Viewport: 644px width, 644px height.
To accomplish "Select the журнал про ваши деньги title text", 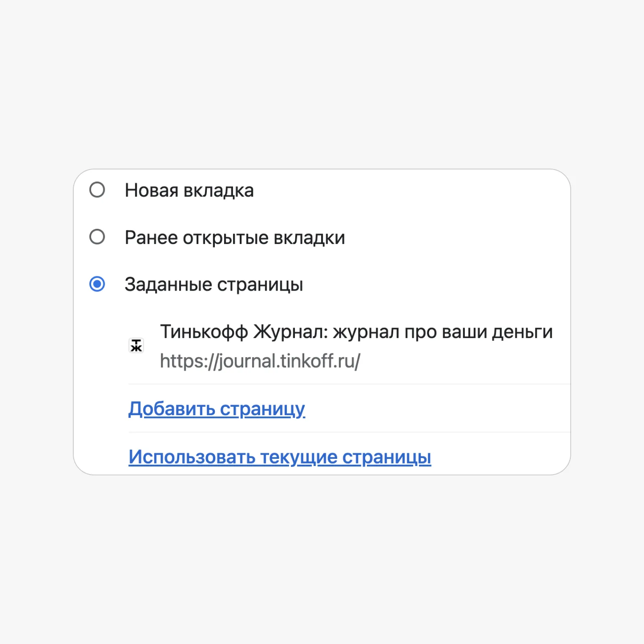I will (x=443, y=332).
